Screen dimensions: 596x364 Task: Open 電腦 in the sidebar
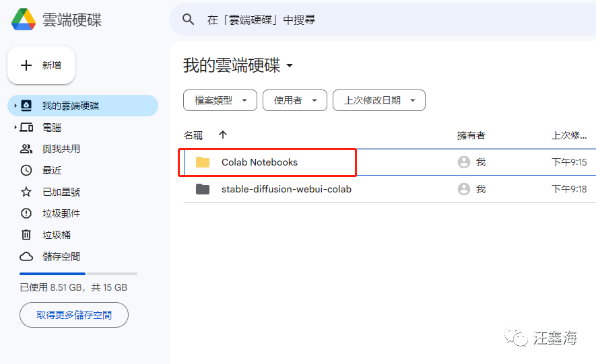52,128
